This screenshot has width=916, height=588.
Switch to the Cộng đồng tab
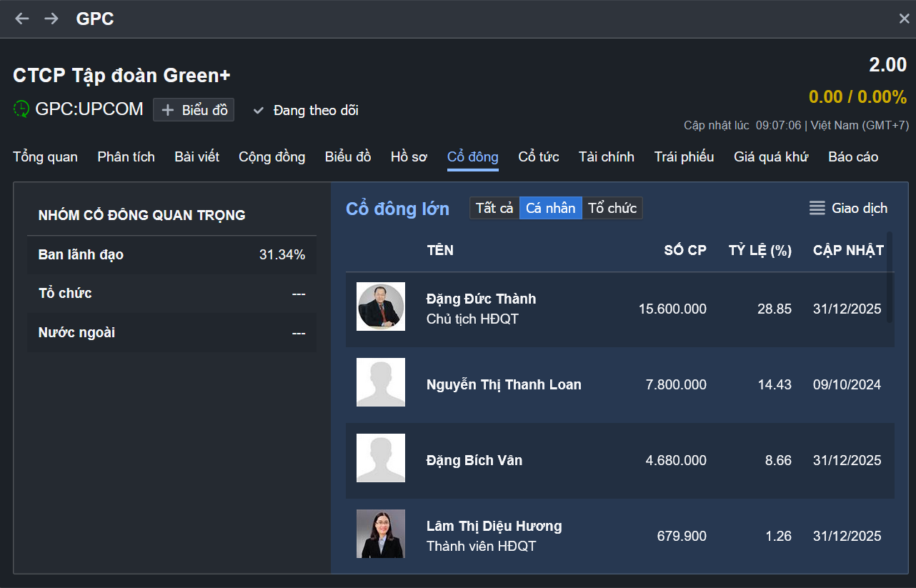(272, 156)
